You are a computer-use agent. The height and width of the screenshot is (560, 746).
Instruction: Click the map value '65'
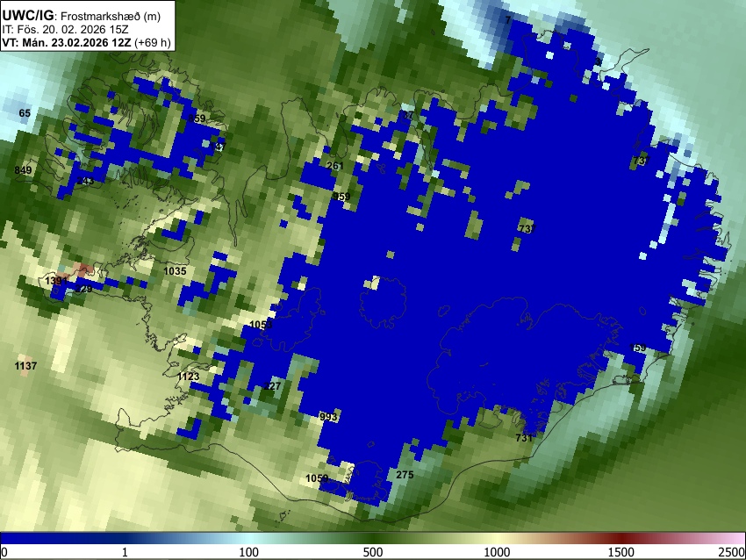click(x=25, y=113)
